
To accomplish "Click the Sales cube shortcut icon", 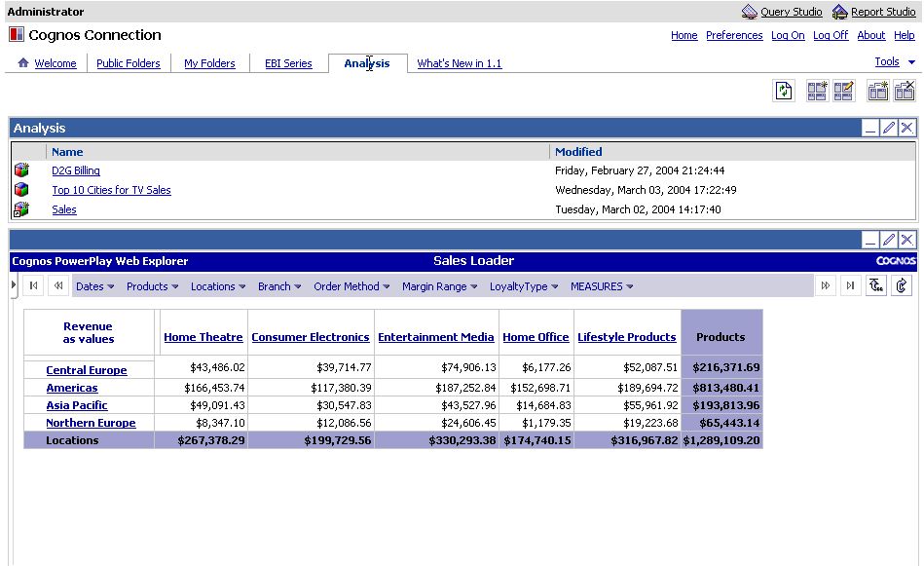I will point(21,209).
